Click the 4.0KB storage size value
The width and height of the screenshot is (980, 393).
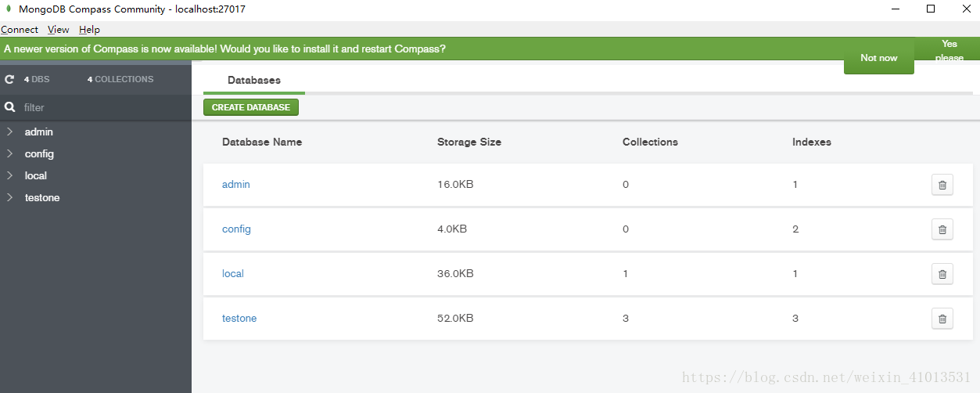click(x=452, y=229)
